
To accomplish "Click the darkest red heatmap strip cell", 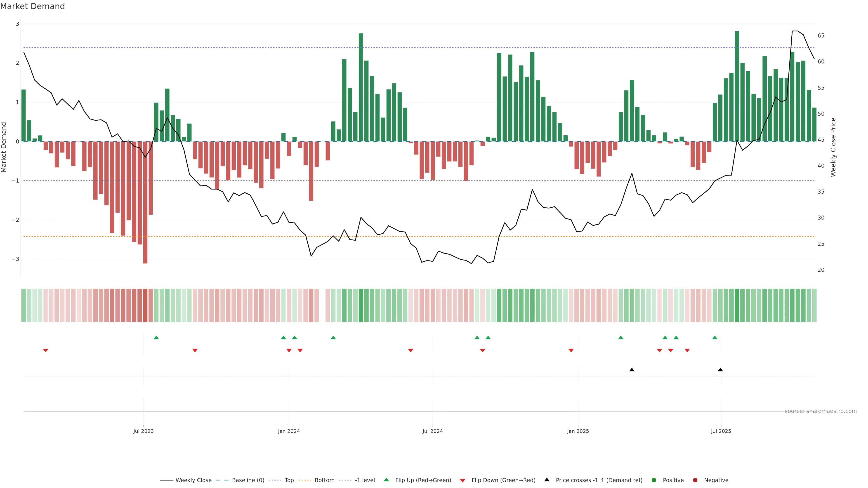I will point(145,305).
